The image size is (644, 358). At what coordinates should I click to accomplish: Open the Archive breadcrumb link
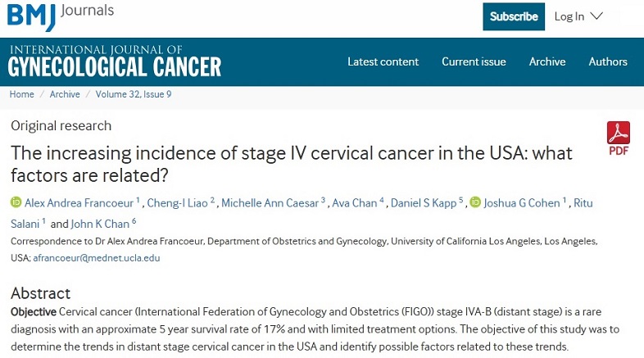[x=65, y=94]
